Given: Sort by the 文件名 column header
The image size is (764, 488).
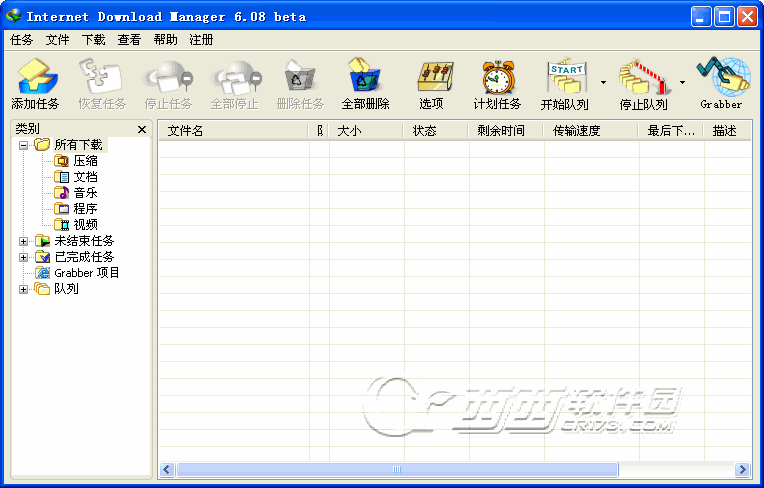Looking at the screenshot, I should 233,131.
